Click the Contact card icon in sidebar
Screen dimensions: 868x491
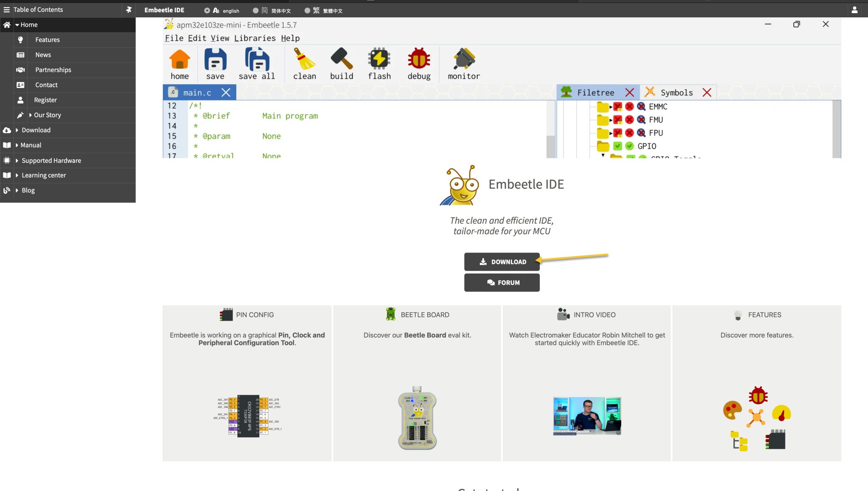pyautogui.click(x=20, y=85)
